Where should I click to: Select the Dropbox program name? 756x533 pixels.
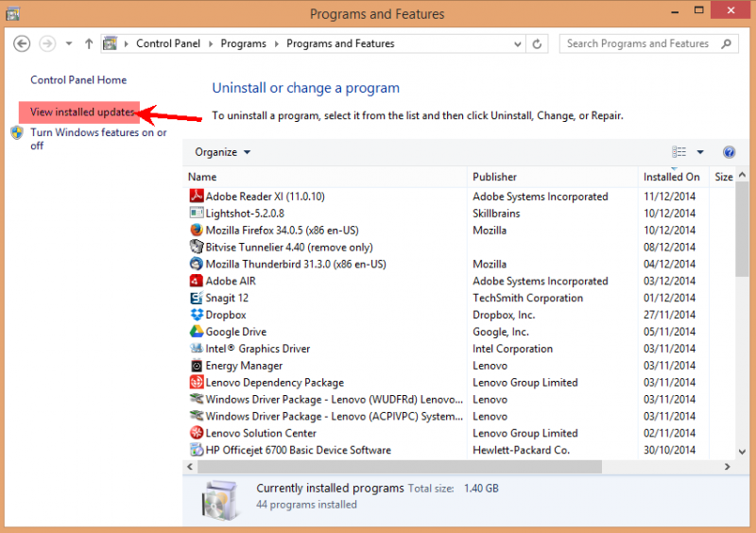click(226, 315)
